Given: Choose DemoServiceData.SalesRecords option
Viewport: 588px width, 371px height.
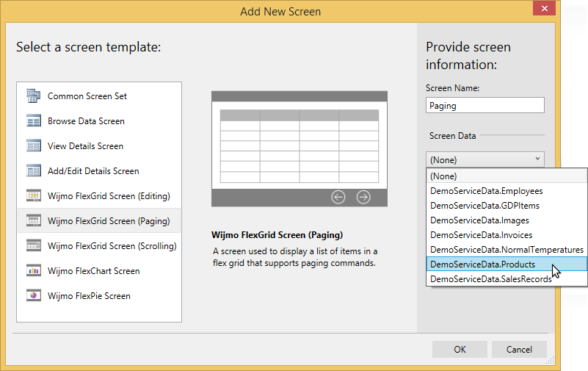Looking at the screenshot, I should pos(507,278).
